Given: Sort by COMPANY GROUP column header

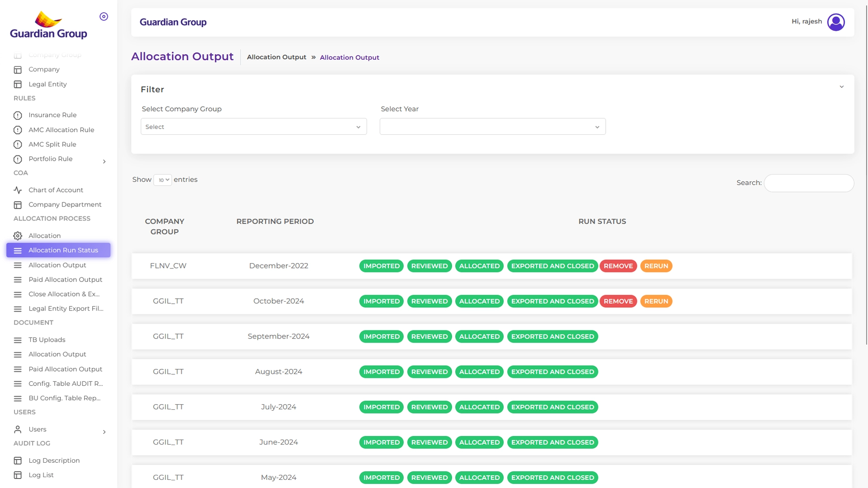Looking at the screenshot, I should [165, 226].
